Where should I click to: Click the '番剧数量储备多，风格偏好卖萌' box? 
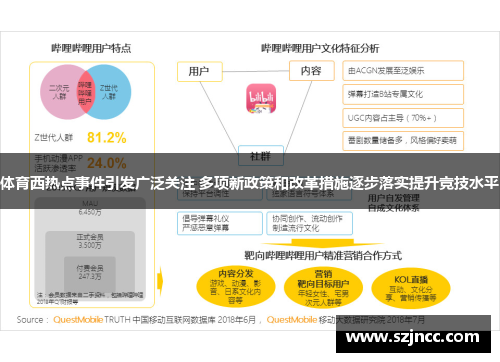click(x=403, y=141)
